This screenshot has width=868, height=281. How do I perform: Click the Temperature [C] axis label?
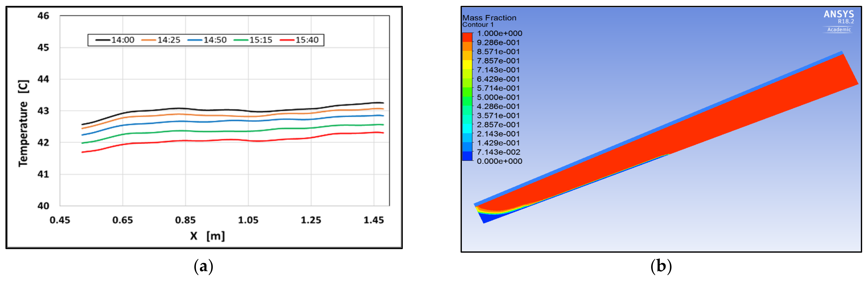pos(23,123)
